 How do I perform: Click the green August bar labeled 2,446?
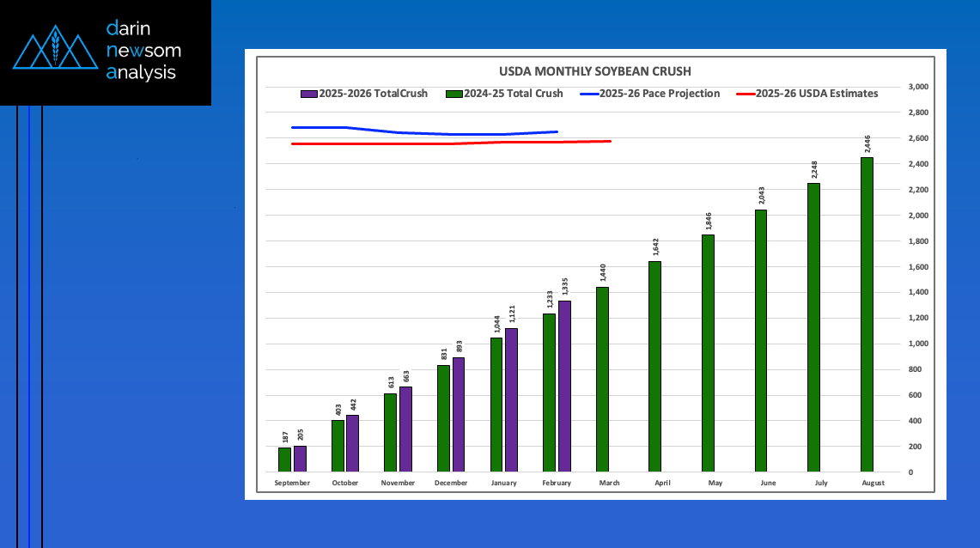point(867,314)
